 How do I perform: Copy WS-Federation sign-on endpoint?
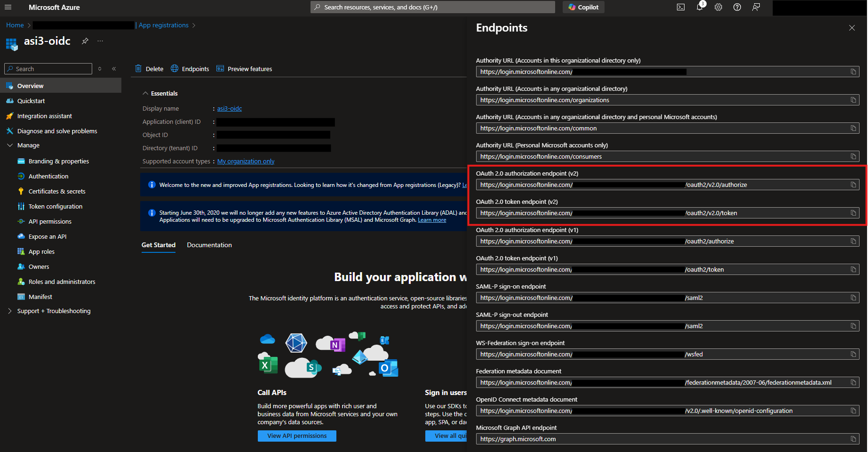coord(853,354)
